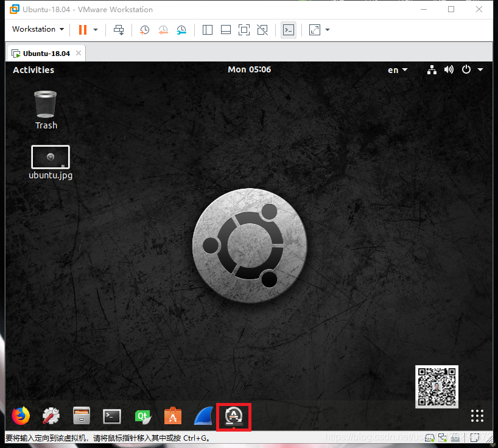Click the power icon in top bar
This screenshot has height=448, width=498.
pyautogui.click(x=466, y=69)
